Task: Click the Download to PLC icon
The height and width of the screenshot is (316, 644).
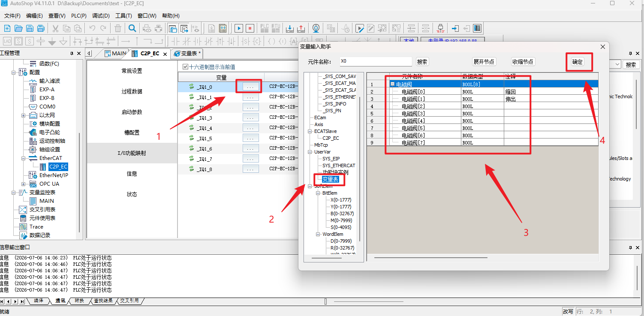Action: pos(290,29)
